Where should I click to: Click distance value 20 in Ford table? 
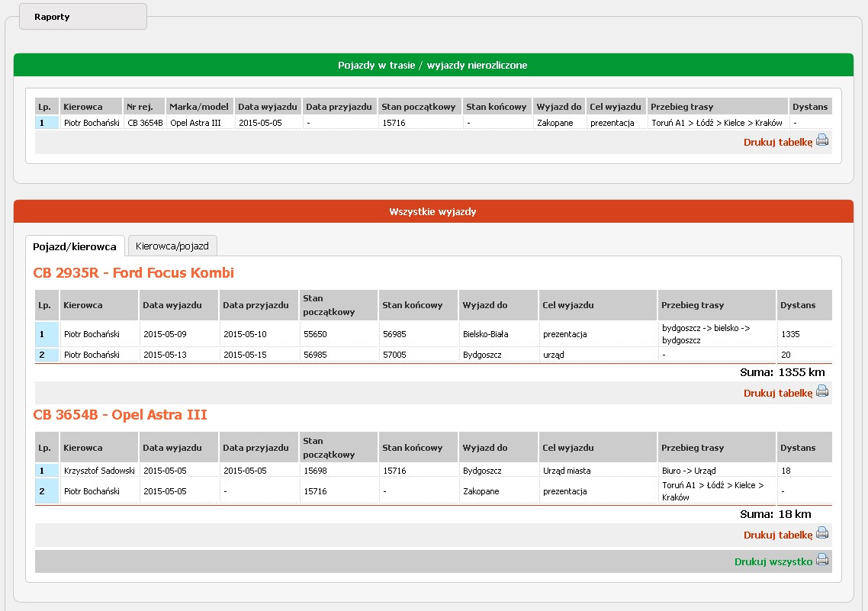786,355
